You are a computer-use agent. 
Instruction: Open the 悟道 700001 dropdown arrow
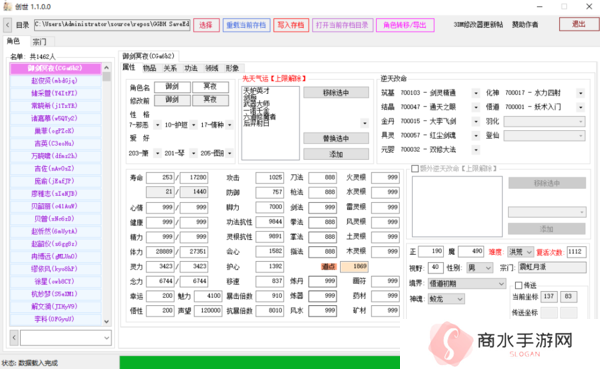[581, 107]
